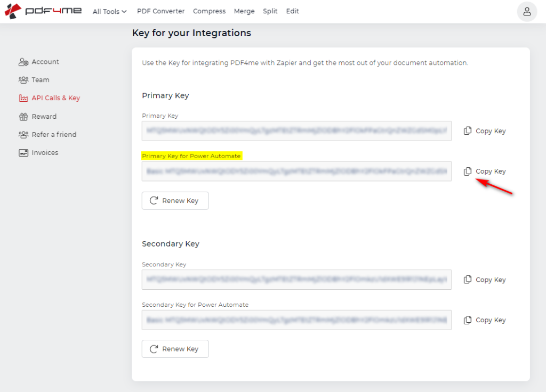
Task: Click the 'Primary Key for Power Automate' label
Action: coord(191,156)
